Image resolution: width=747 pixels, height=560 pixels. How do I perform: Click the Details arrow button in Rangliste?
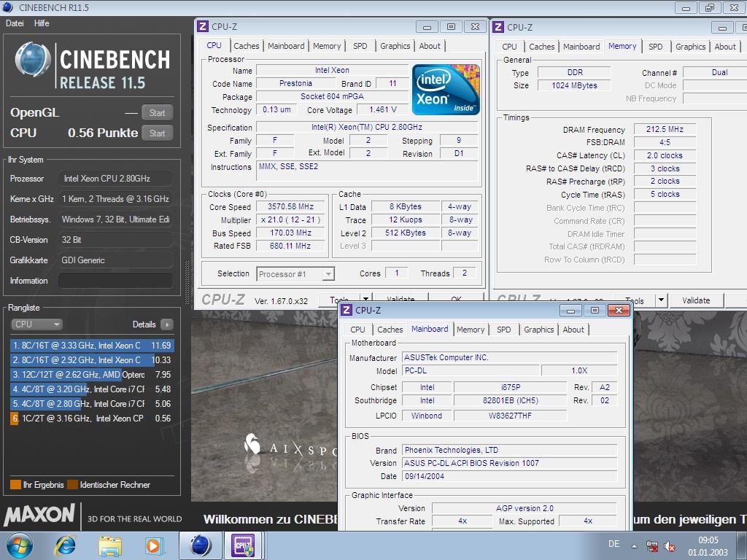[x=167, y=324]
